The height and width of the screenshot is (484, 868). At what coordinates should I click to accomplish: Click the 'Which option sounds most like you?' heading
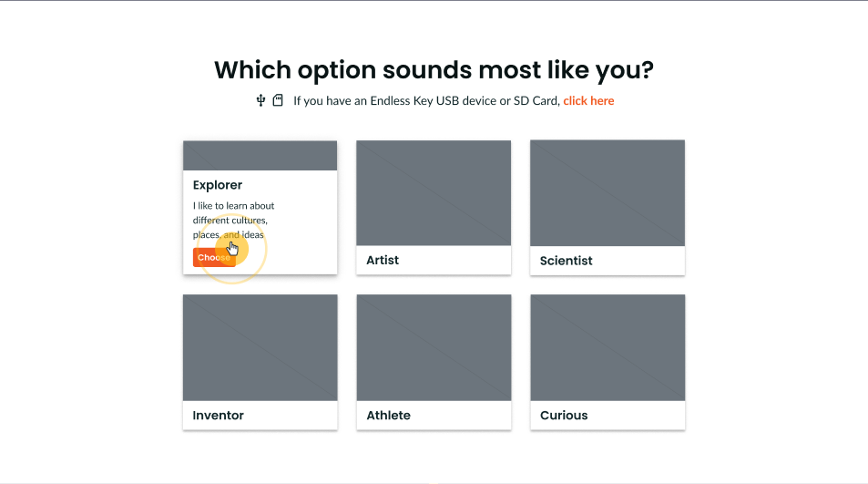pyautogui.click(x=434, y=70)
